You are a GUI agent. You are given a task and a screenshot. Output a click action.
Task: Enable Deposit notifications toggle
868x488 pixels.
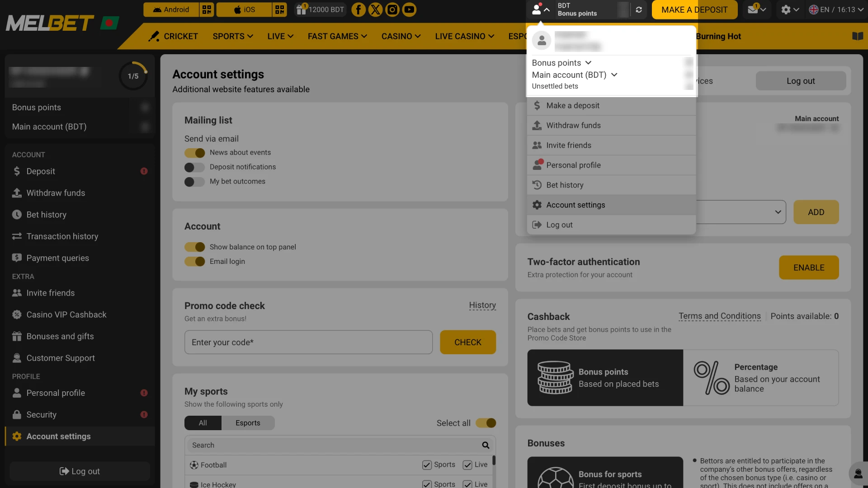194,167
